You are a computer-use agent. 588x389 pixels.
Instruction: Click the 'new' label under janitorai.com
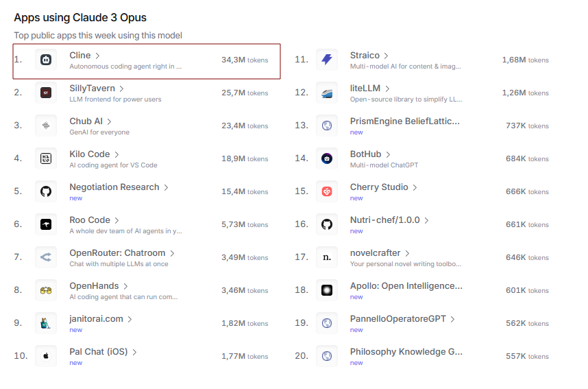click(x=76, y=330)
